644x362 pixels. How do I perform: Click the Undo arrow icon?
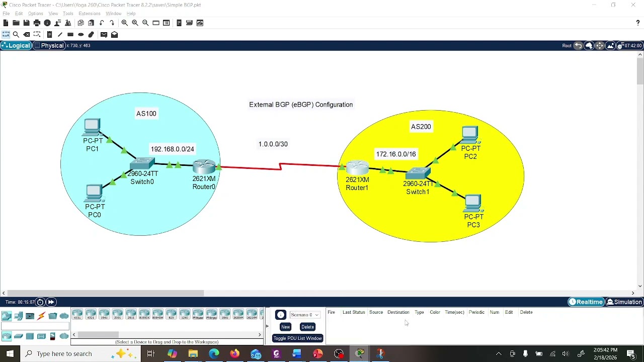tap(102, 23)
